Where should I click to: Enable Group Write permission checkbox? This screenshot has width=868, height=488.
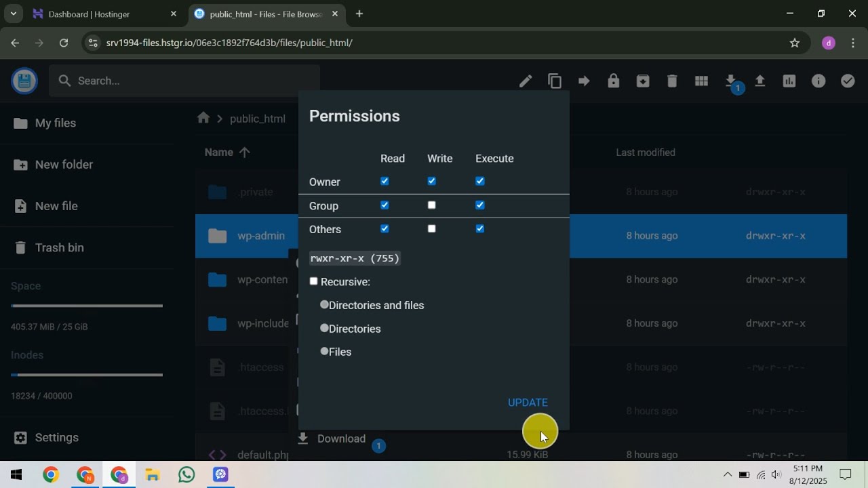tap(431, 205)
